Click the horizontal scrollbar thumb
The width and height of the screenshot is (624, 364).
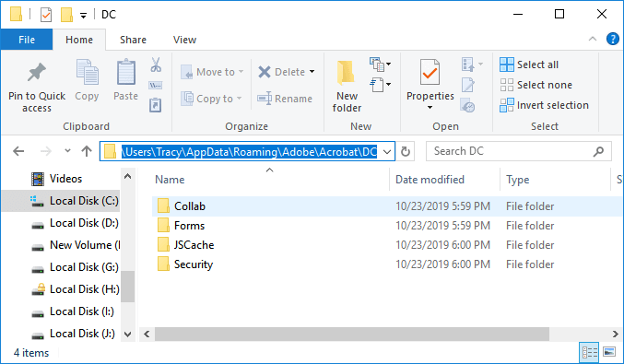pyautogui.click(x=352, y=334)
